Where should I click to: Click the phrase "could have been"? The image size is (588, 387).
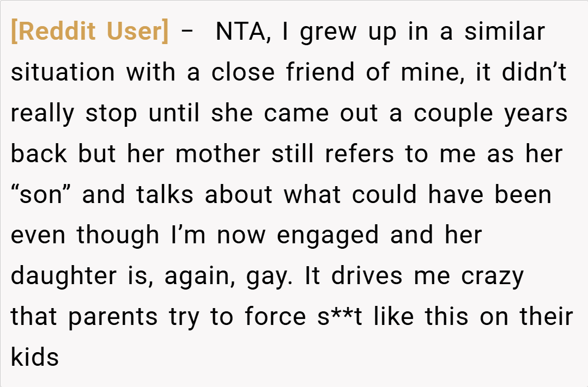click(x=452, y=195)
